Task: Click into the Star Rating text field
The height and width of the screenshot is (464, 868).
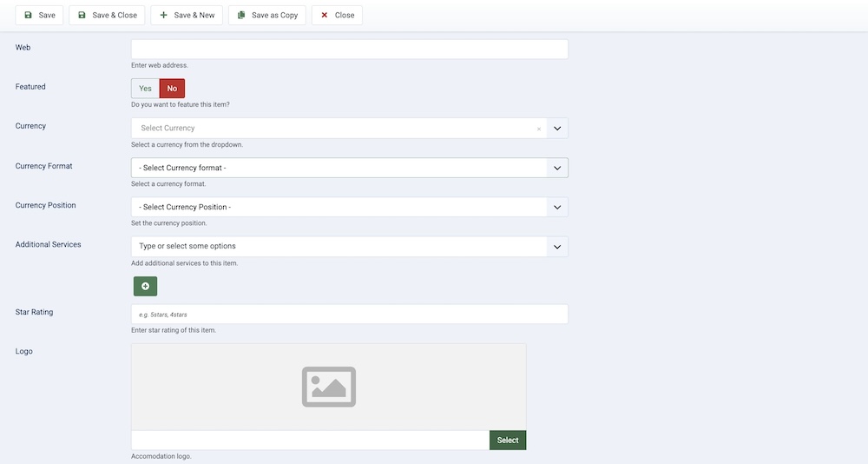Action: point(349,315)
